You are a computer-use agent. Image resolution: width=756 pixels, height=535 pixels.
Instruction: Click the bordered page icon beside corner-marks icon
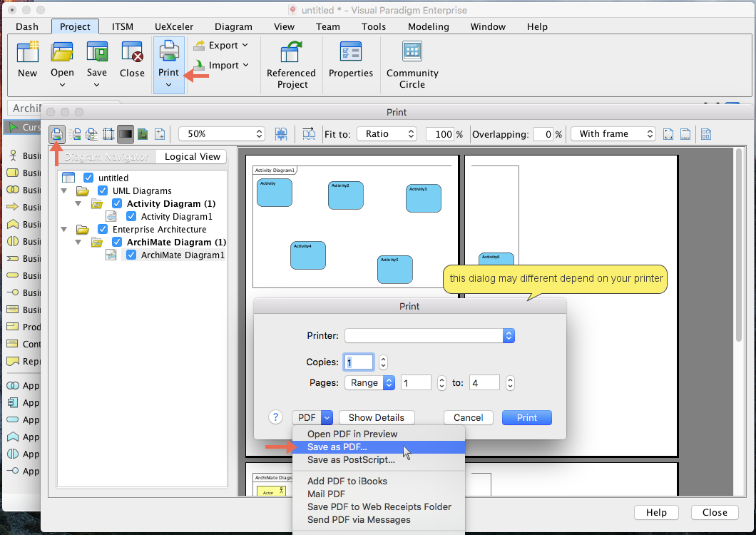(685, 134)
